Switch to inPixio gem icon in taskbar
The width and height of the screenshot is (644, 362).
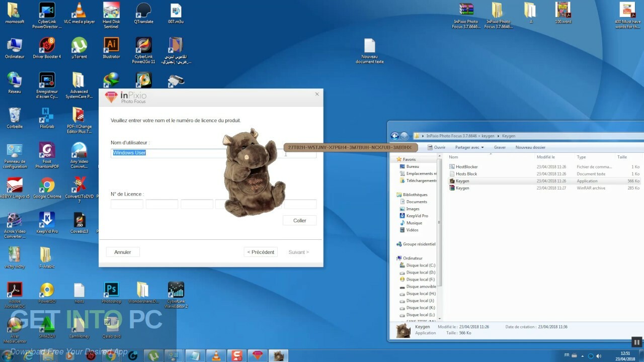(258, 355)
